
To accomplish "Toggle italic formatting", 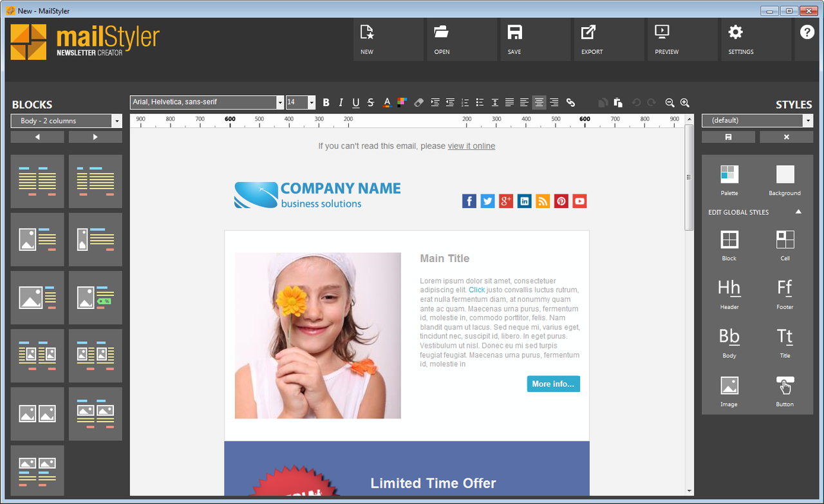I will [341, 102].
